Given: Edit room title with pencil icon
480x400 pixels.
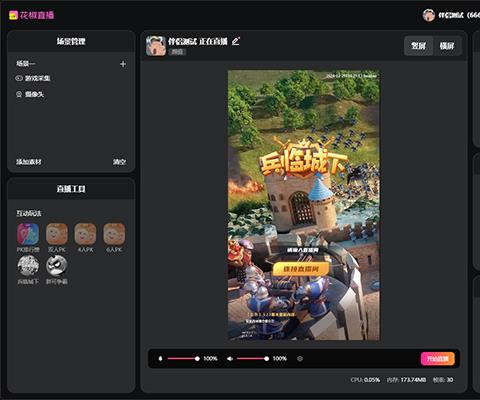Looking at the screenshot, I should coord(236,41).
